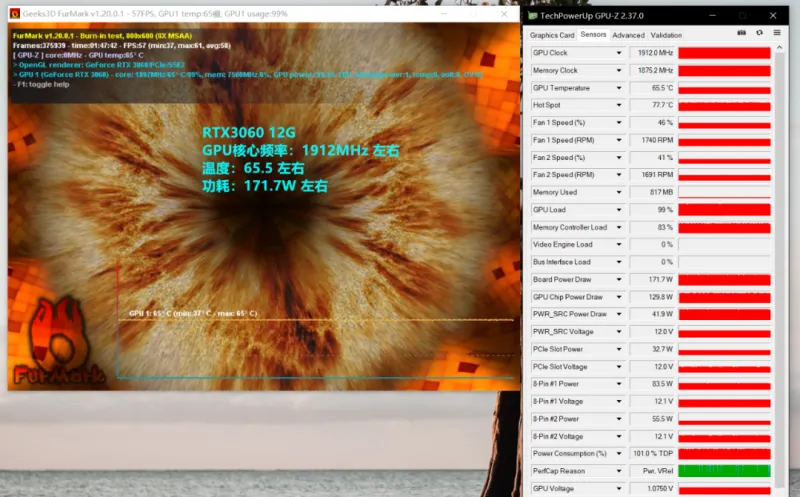Open the PWR_SRC Power Draw dropdown
This screenshot has height=497, width=800.
tap(619, 314)
